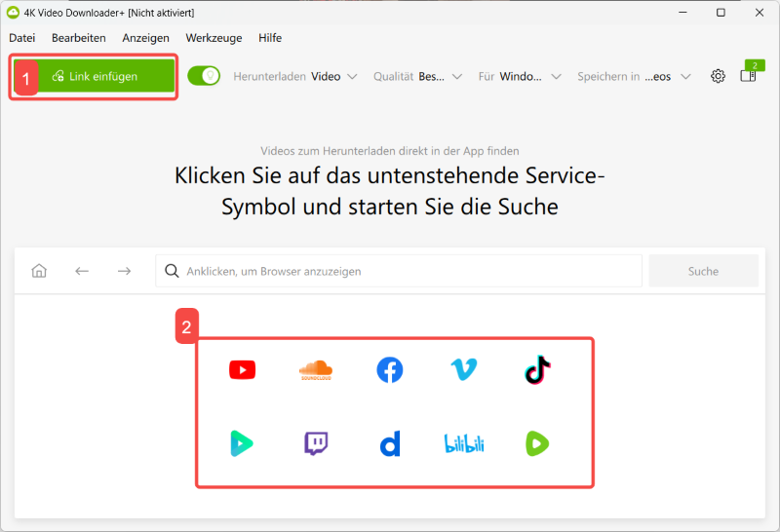The width and height of the screenshot is (780, 532).
Task: Click the Suche button
Action: pos(703,271)
